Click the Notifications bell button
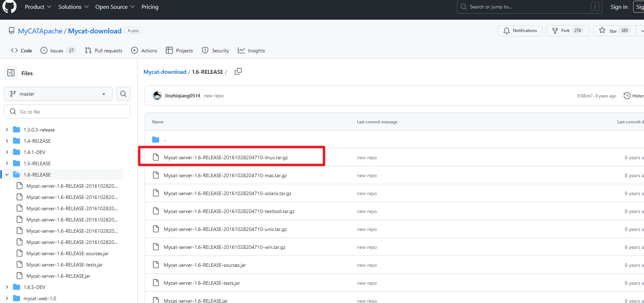Screen dimensions: 644x303 pos(520,31)
